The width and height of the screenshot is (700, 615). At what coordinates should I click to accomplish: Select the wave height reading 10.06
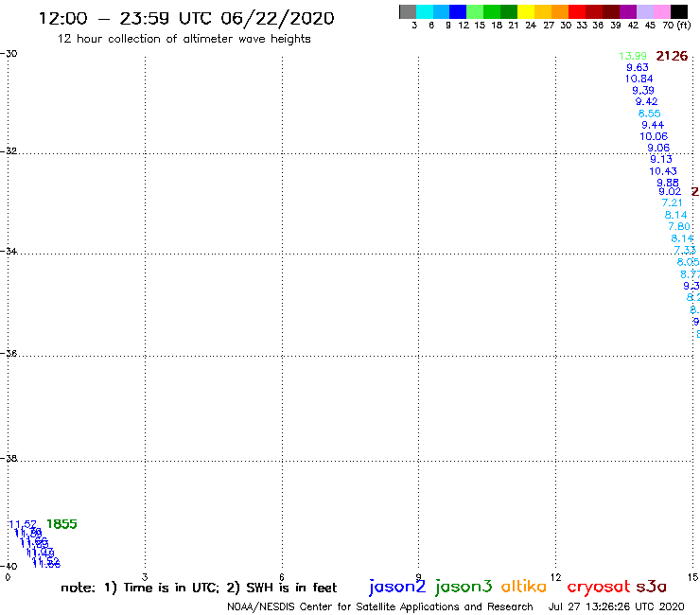click(x=654, y=136)
